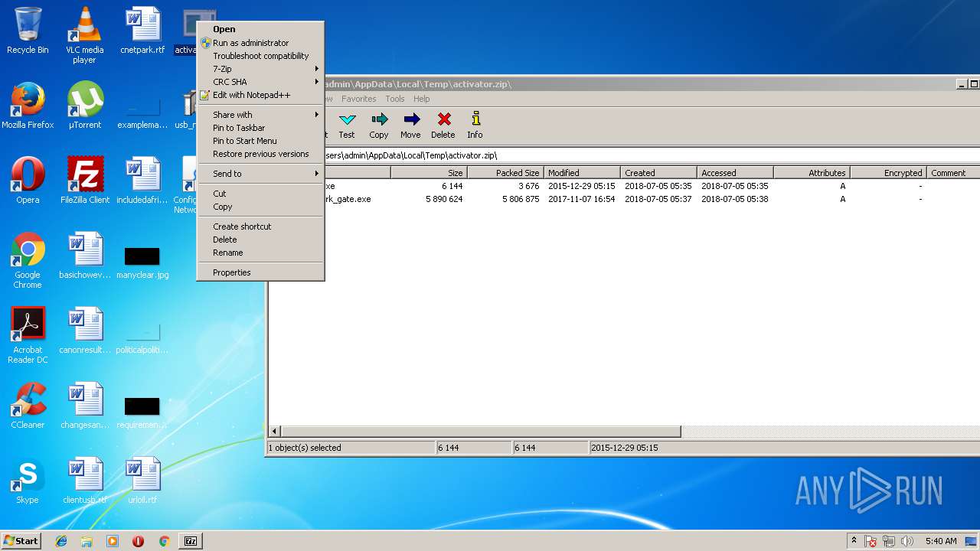Expand Share with submenu
This screenshot has width=980, height=551.
(x=261, y=115)
